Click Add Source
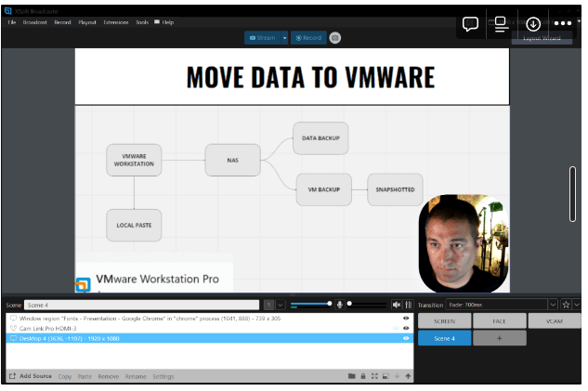 pos(31,375)
